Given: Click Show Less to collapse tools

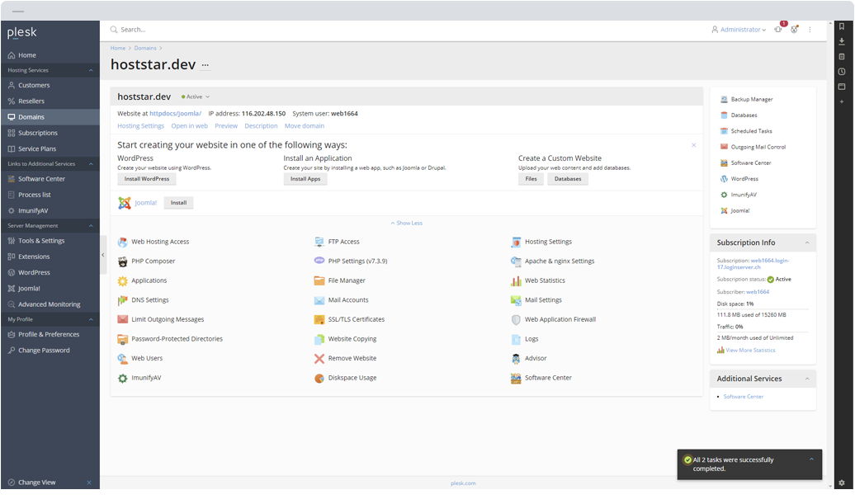Looking at the screenshot, I should pos(407,224).
